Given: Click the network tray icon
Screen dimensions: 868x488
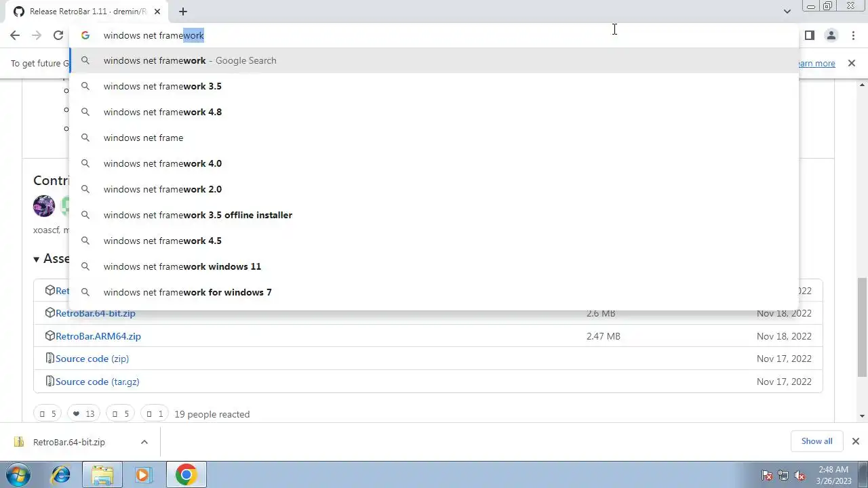Looking at the screenshot, I should pyautogui.click(x=783, y=476).
